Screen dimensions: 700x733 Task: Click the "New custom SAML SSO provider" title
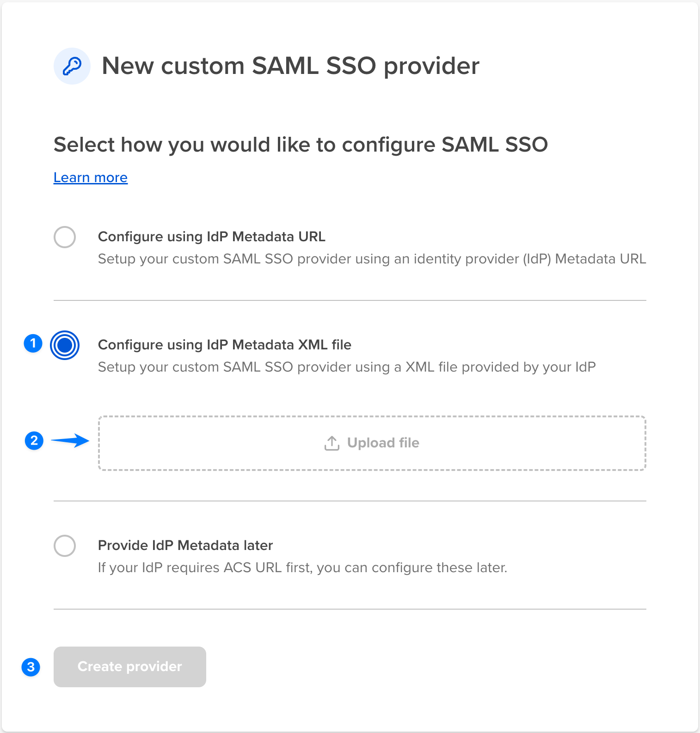(290, 66)
